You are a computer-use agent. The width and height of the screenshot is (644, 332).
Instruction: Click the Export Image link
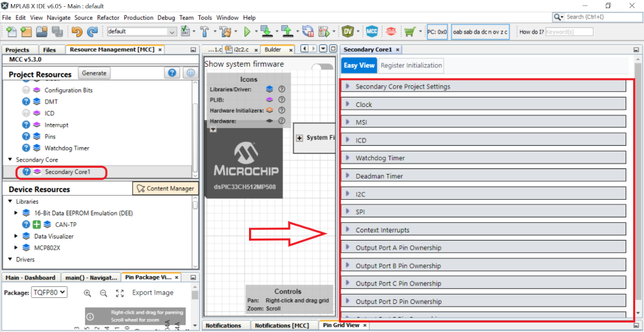153,292
